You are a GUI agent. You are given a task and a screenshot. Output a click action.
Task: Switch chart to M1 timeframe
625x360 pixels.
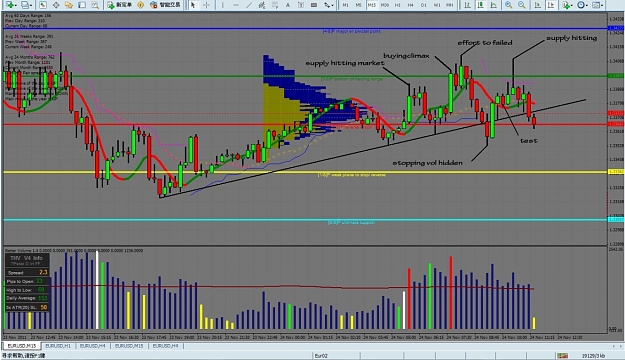click(346, 5)
